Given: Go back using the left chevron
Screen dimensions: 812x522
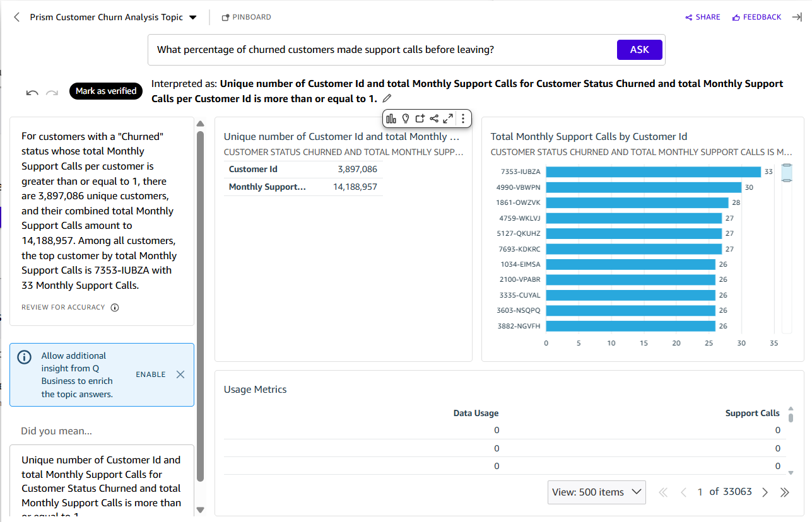Looking at the screenshot, I should [x=17, y=17].
